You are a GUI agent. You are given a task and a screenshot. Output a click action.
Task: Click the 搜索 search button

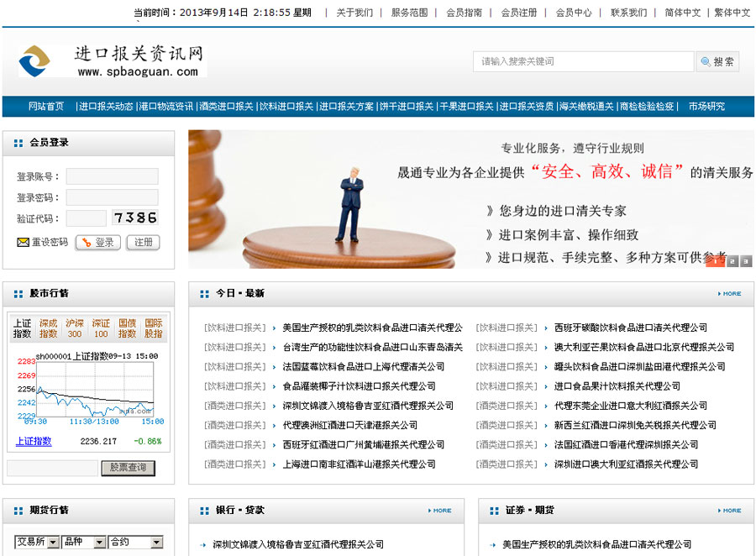(717, 61)
